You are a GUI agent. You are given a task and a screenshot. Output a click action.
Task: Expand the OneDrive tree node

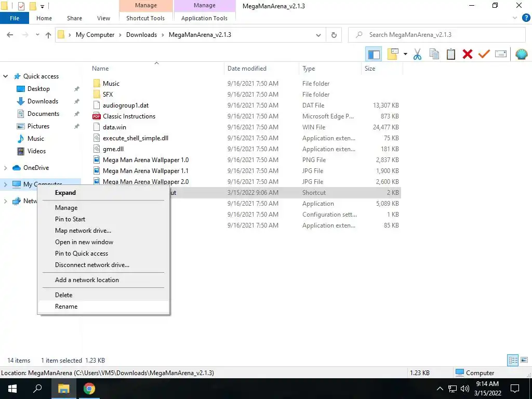pyautogui.click(x=5, y=168)
